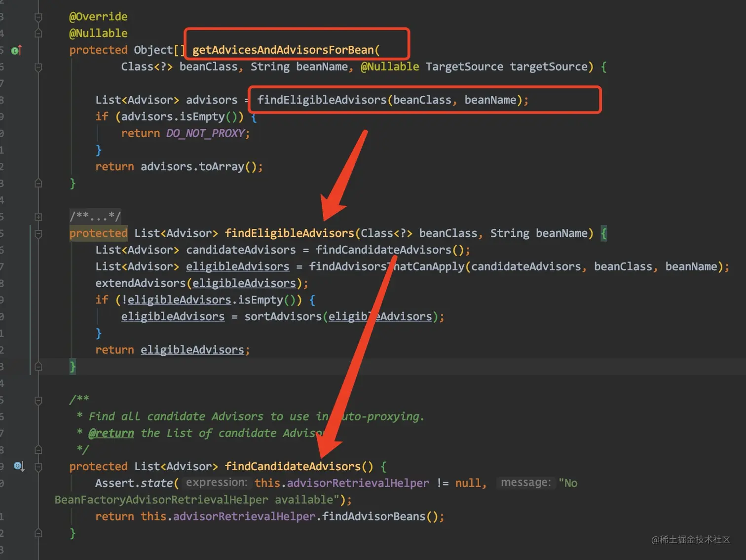This screenshot has height=560, width=746.
Task: Click fold end marker after findAdvisorBeans return
Action: click(x=38, y=533)
